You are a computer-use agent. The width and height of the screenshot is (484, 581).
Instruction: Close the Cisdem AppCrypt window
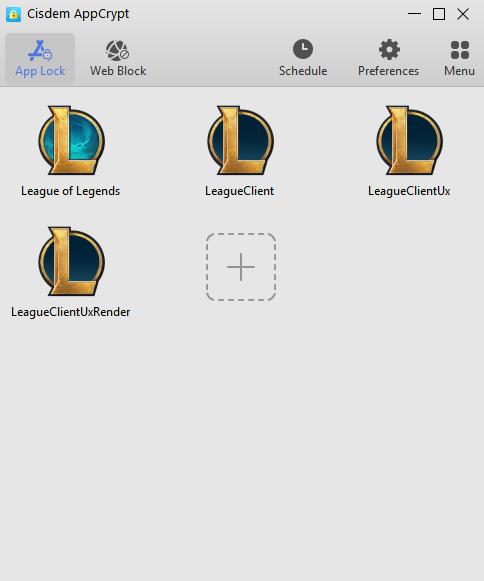pyautogui.click(x=463, y=14)
